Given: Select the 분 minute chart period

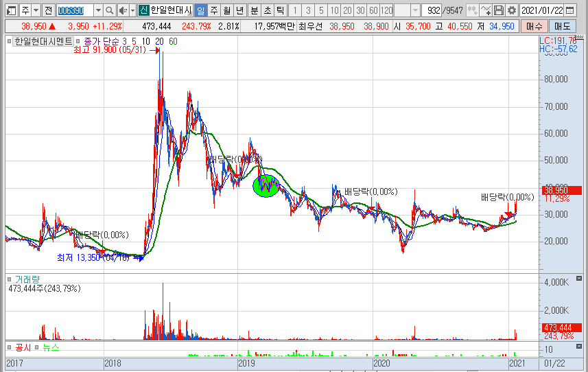Looking at the screenshot, I should click(x=254, y=10).
